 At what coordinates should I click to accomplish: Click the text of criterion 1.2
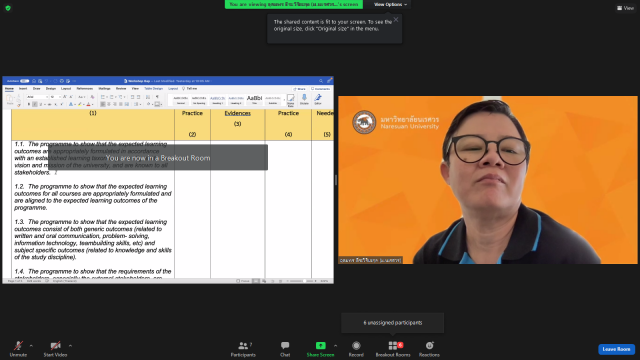93,197
